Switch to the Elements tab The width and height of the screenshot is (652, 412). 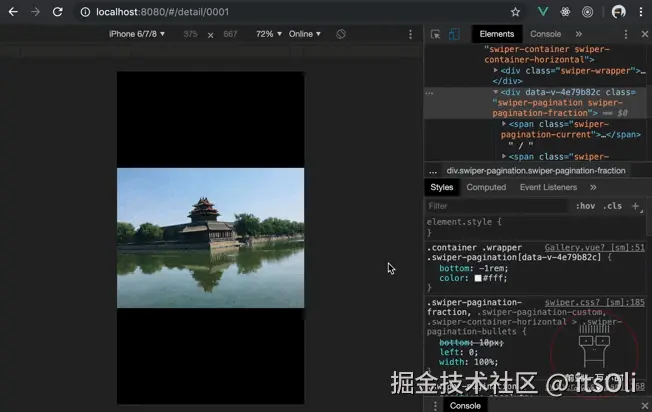(x=497, y=34)
